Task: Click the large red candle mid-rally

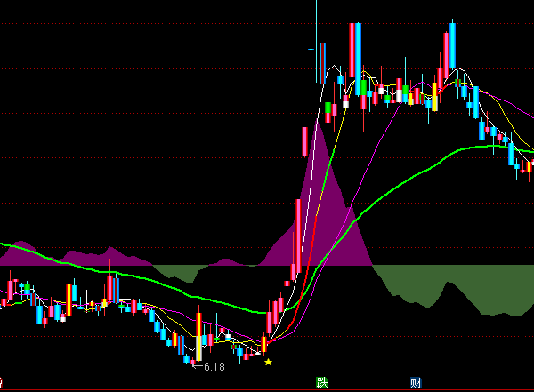Action: tap(305, 144)
